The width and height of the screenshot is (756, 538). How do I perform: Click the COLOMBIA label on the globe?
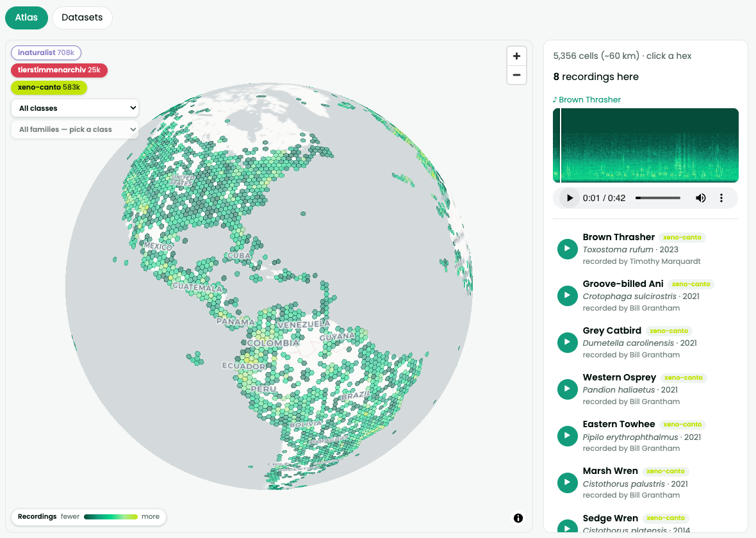coord(273,343)
